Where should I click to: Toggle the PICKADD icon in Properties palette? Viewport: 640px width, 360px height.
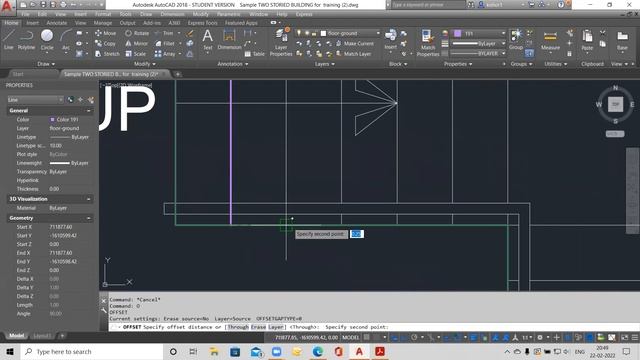click(x=70, y=100)
